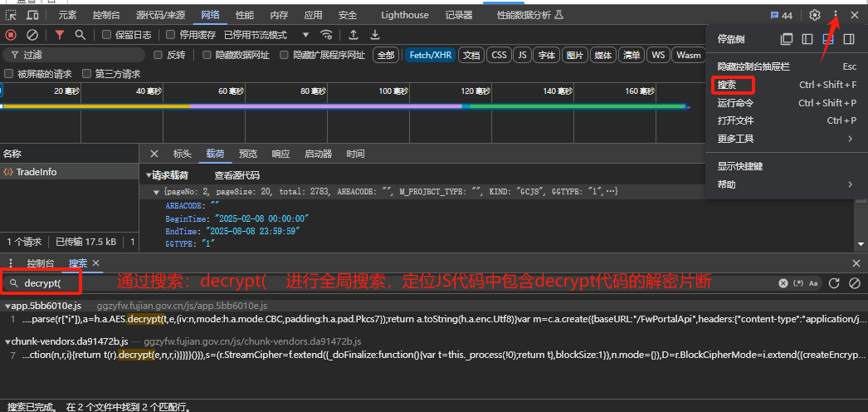Close the 搜索 drawer tab

tap(95, 263)
